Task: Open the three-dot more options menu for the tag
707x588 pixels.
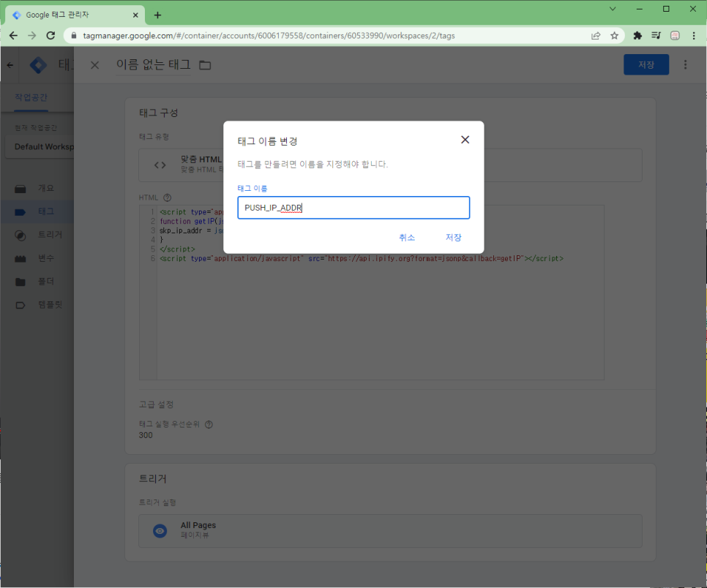Action: [685, 65]
